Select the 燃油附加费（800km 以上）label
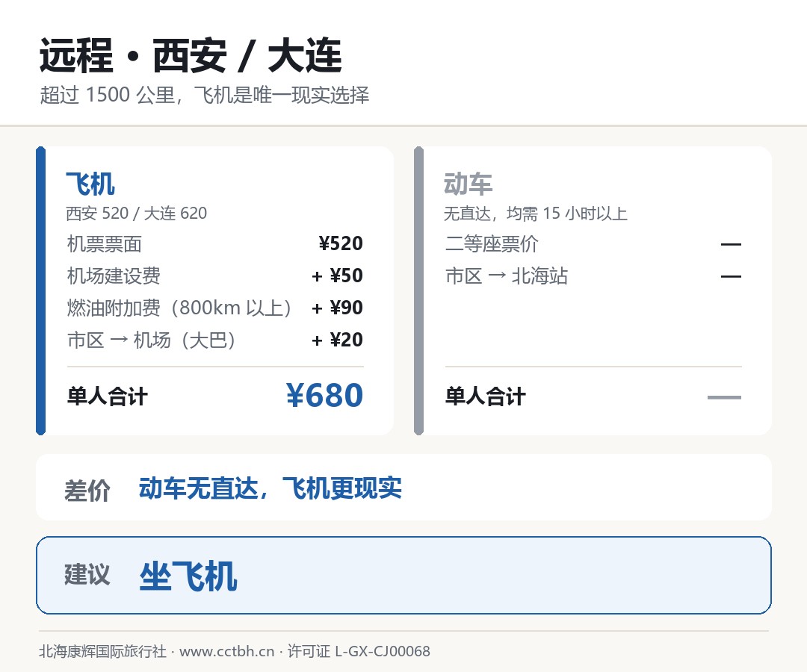The width and height of the screenshot is (807, 672). 179,308
